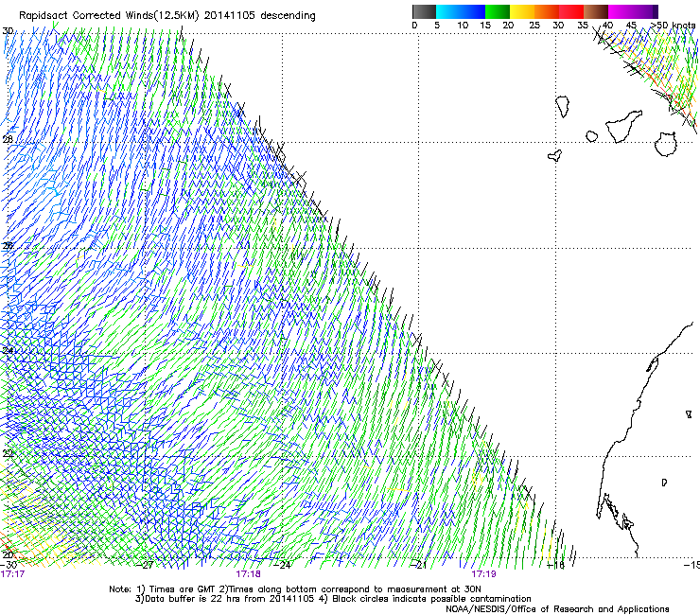Click the note 'Black circles indicate possible contamination'

[431, 599]
